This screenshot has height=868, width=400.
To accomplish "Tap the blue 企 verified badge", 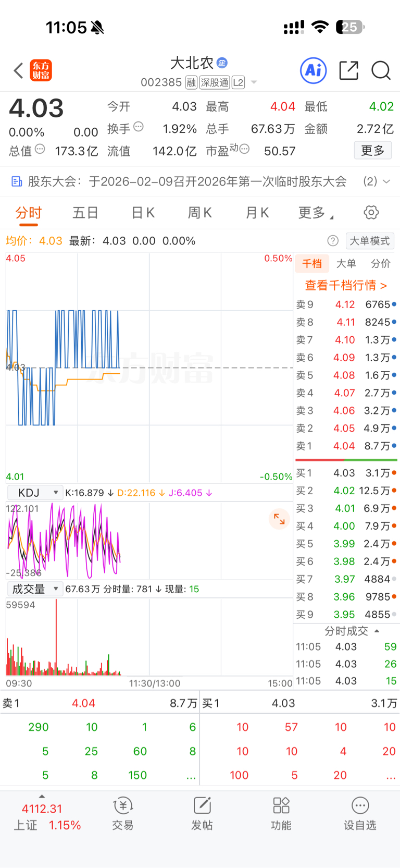I will pos(222,63).
